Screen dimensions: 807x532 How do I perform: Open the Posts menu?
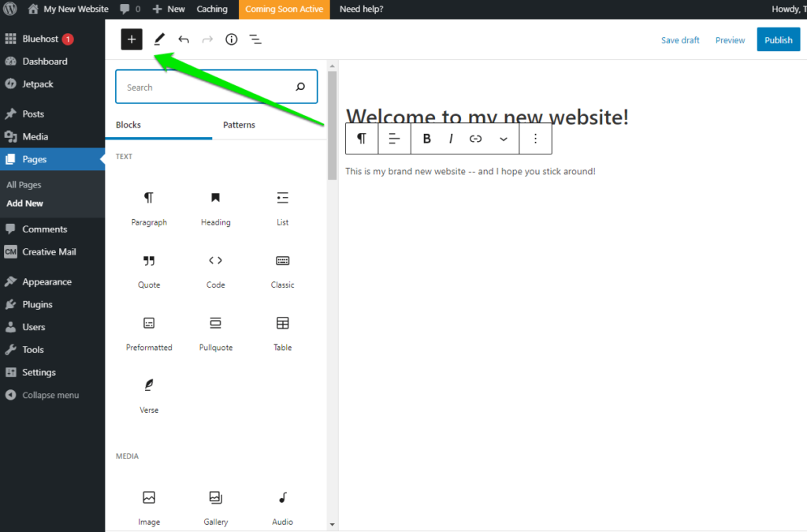point(53,113)
